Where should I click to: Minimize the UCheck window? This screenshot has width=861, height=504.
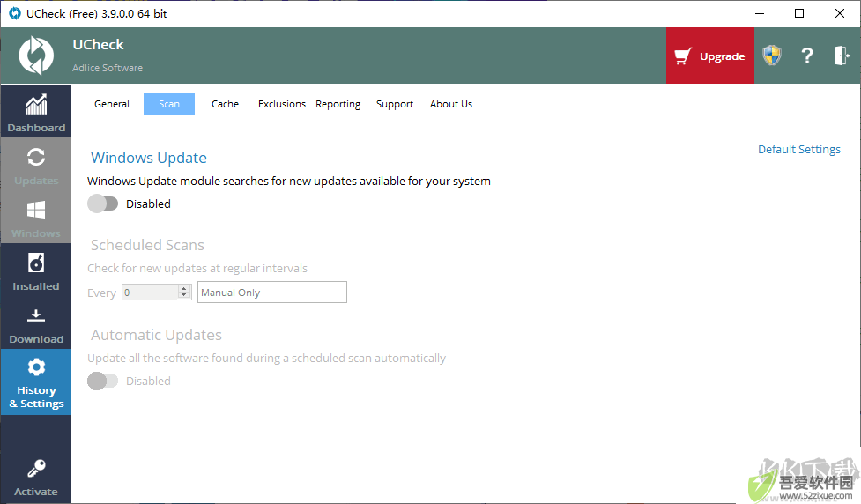[760, 13]
